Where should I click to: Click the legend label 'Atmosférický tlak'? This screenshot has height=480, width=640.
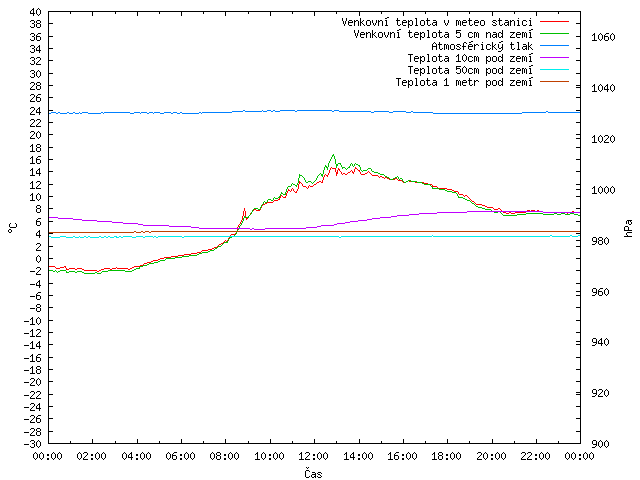pos(482,46)
